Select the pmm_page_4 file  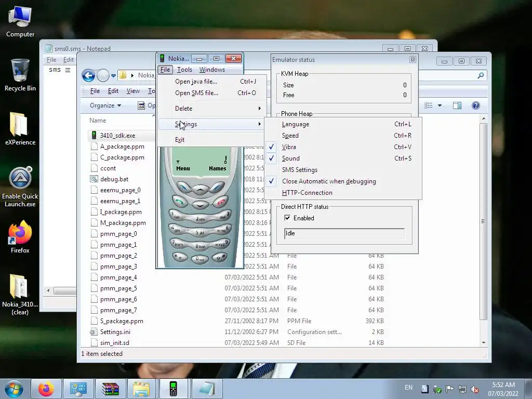(118, 277)
